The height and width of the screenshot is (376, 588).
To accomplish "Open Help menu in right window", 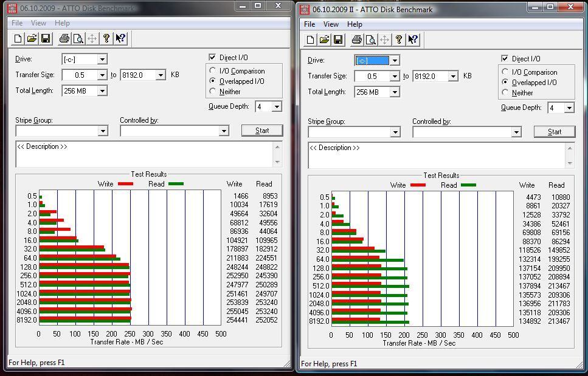I will [x=355, y=24].
